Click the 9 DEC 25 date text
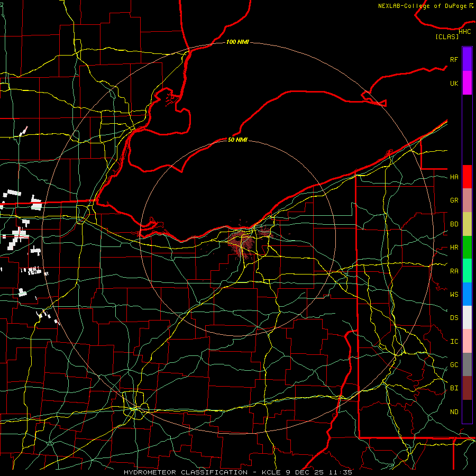Screen dimensions: 476x476 point(305,472)
